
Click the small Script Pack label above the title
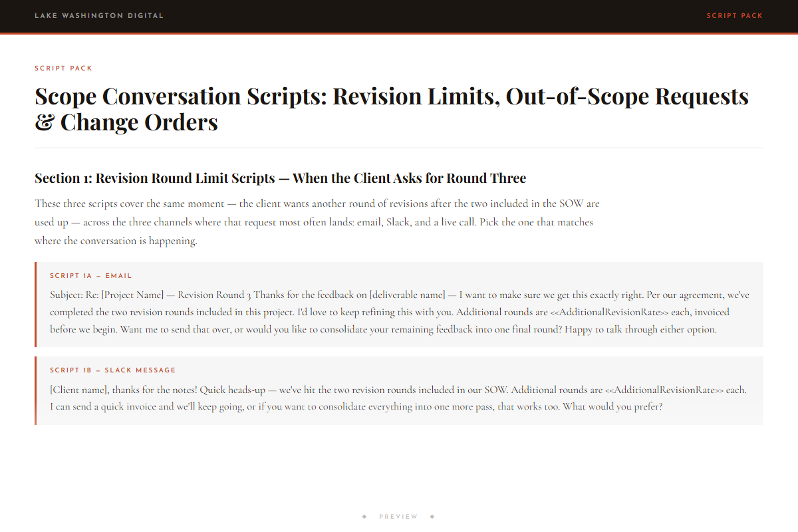64,68
